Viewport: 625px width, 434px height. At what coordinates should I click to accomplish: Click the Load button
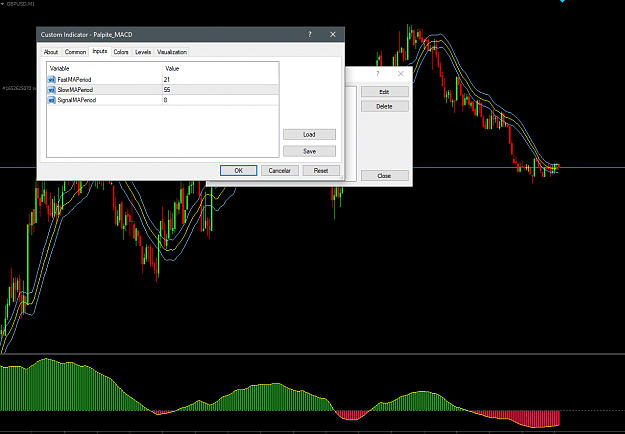(x=309, y=135)
